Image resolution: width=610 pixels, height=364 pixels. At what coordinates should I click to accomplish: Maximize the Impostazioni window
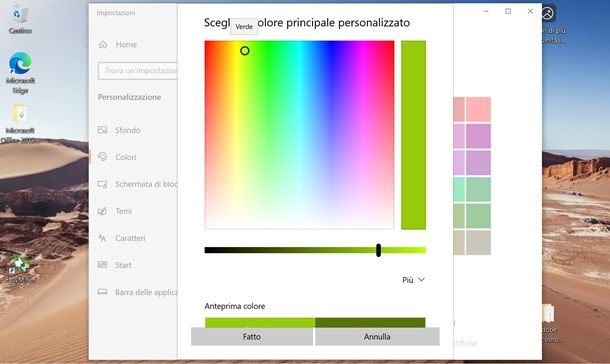508,11
